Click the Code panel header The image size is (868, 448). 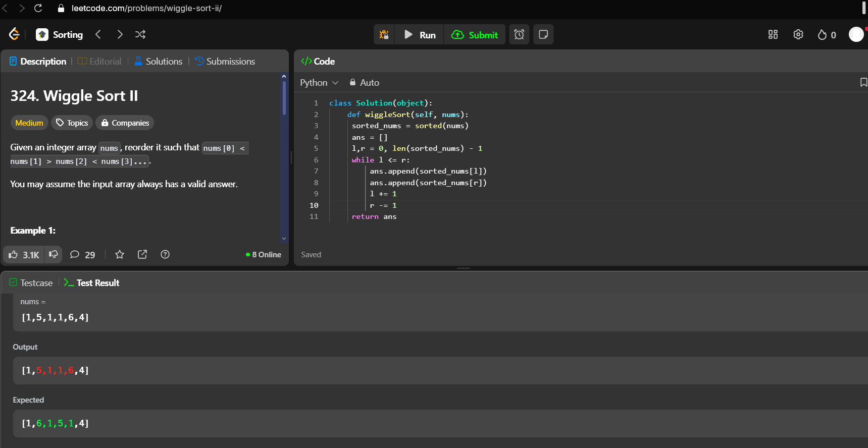point(318,61)
